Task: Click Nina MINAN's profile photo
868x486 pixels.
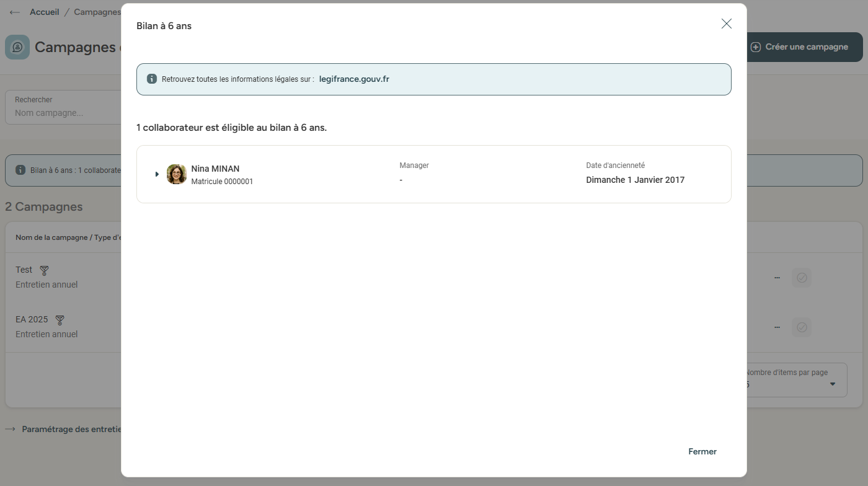Action: click(x=177, y=174)
